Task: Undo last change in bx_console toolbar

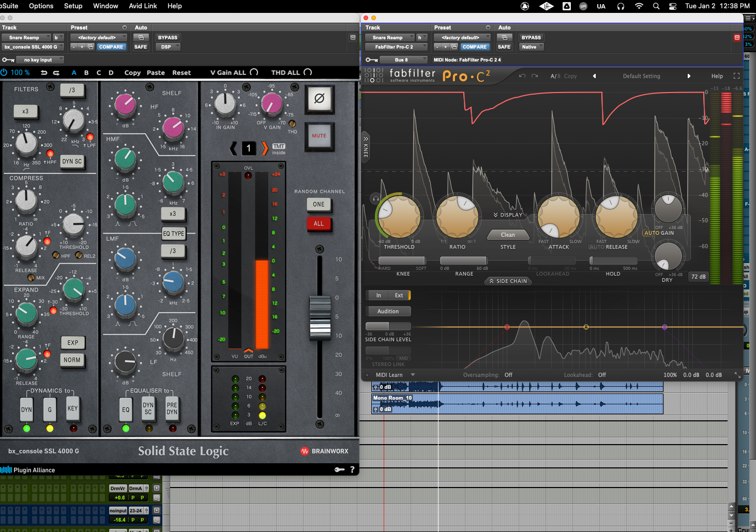Action: (x=44, y=73)
